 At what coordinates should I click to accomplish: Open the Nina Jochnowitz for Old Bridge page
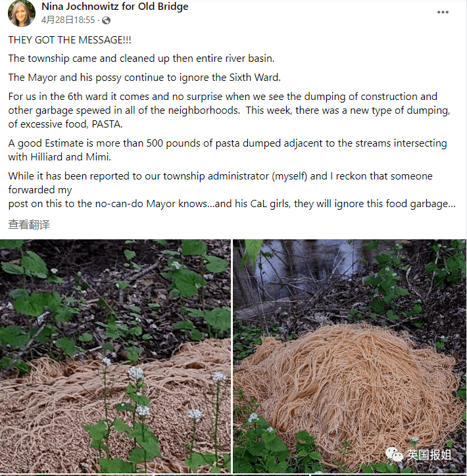point(114,7)
